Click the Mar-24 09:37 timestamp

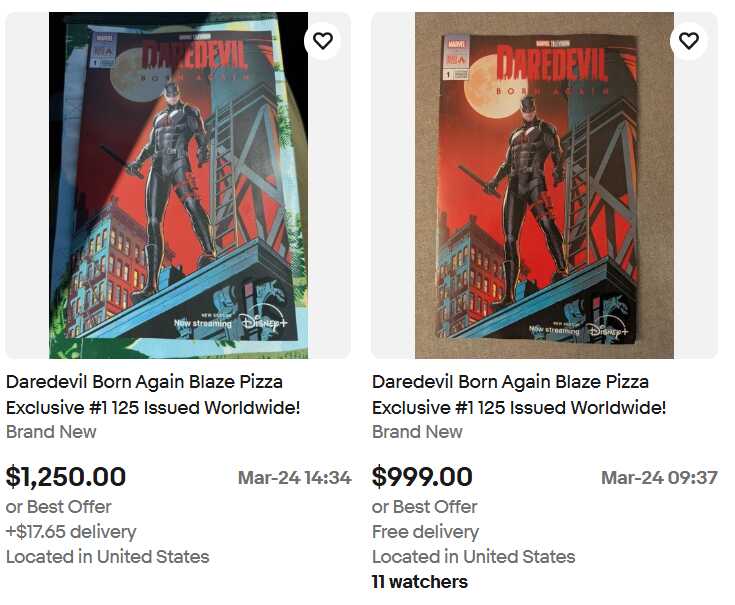[659, 478]
